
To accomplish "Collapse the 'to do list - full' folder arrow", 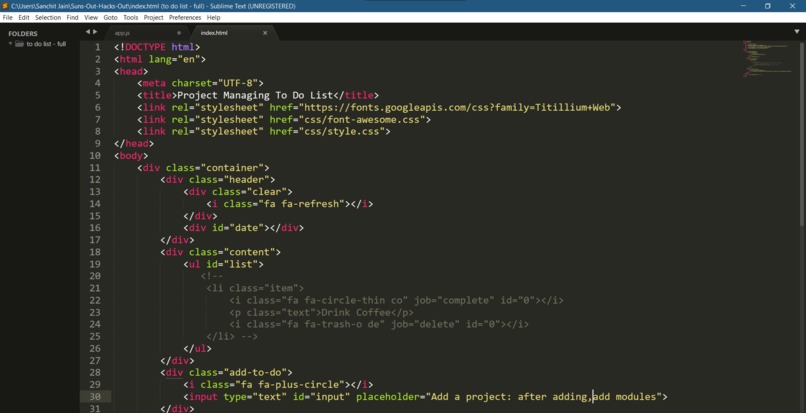I will [11, 44].
